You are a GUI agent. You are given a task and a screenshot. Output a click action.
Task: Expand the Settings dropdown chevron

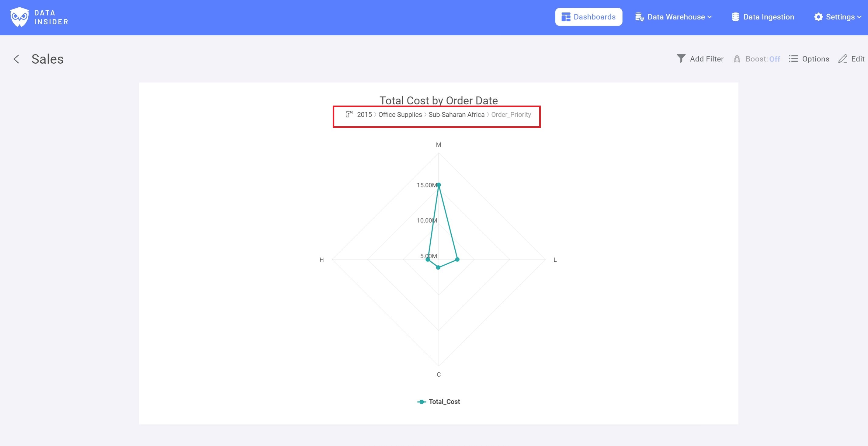click(859, 17)
